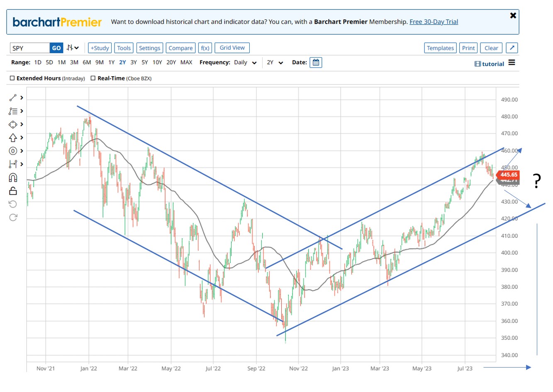Screen dimensions: 553x392
Task: Click the Compare button
Action: pyautogui.click(x=180, y=48)
